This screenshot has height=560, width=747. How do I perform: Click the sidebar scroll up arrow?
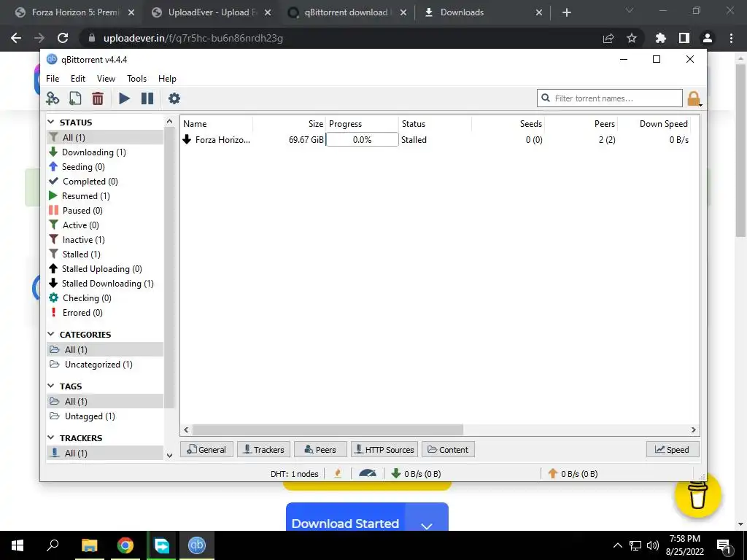169,122
